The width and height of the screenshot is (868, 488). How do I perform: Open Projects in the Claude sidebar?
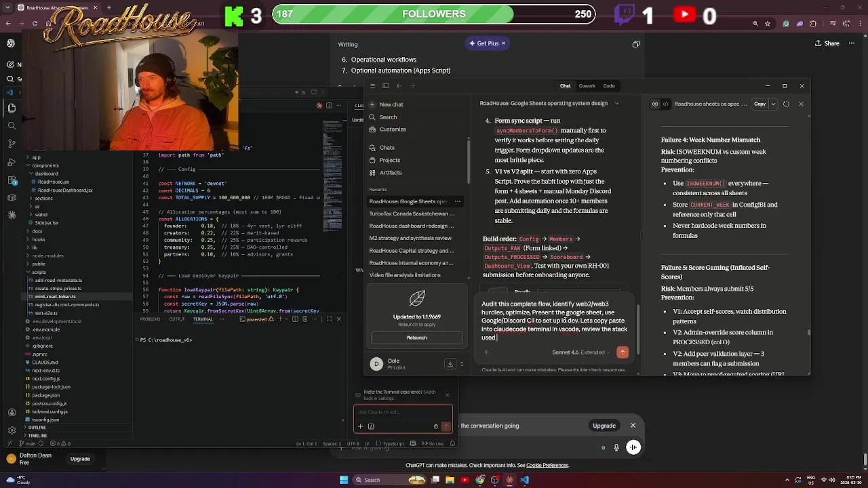(x=389, y=160)
